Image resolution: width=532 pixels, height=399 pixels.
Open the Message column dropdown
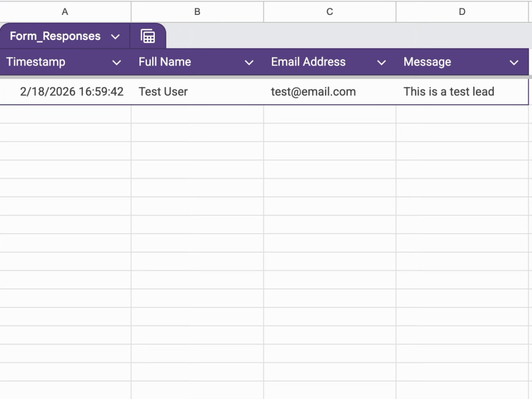coord(514,62)
